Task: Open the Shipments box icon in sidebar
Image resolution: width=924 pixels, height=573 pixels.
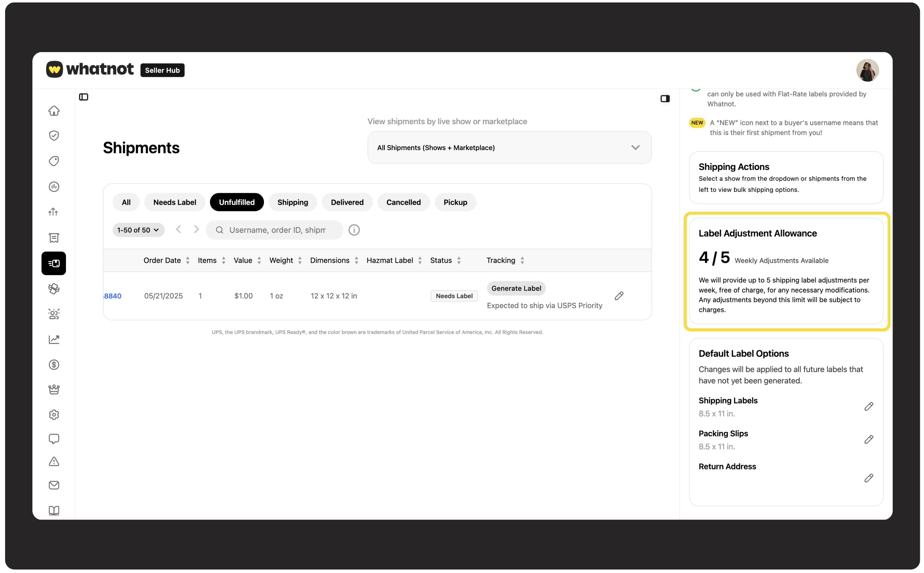Action: (54, 263)
